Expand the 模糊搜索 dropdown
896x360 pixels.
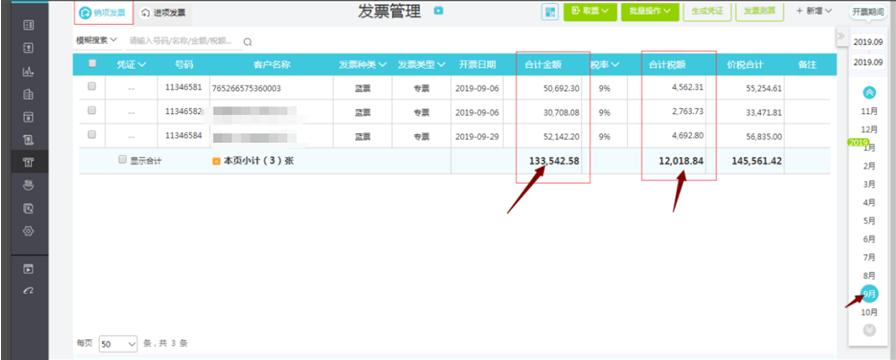click(97, 40)
